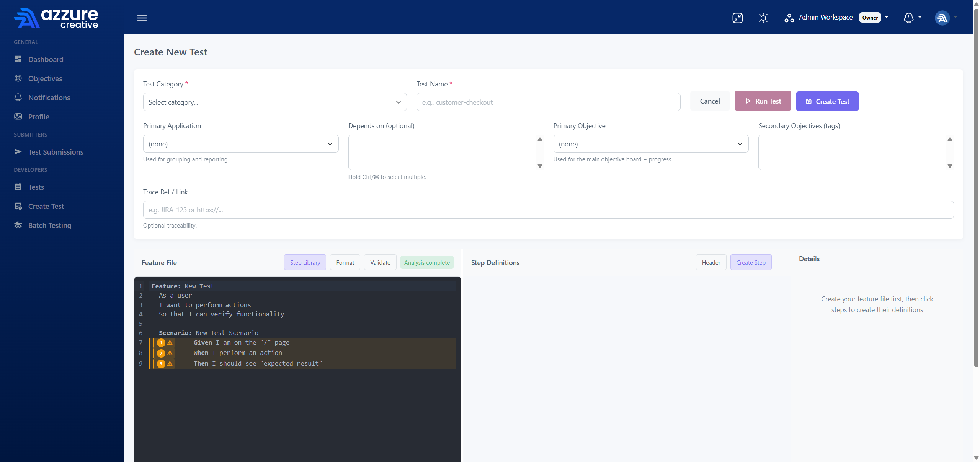Select the Test Submissions send icon
This screenshot has height=462, width=980.
(18, 151)
